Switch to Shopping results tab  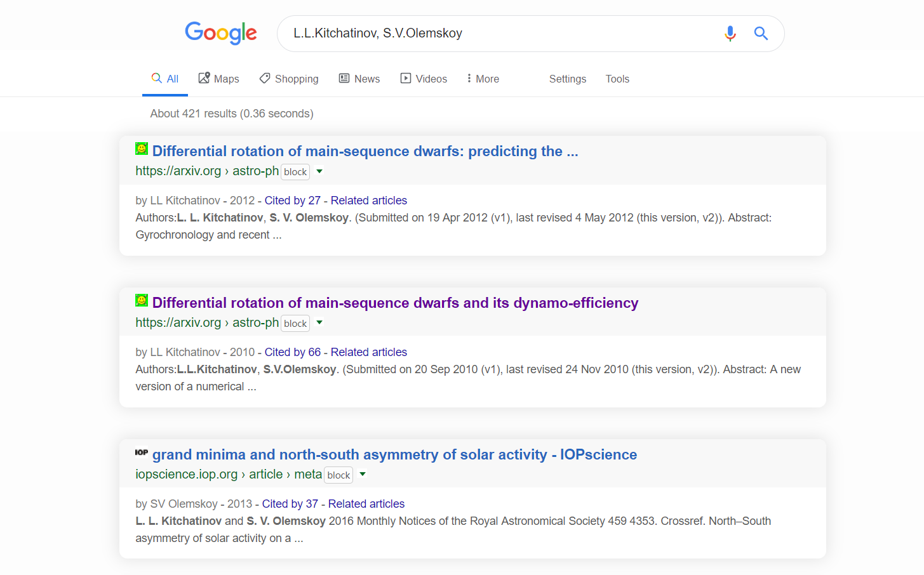(x=289, y=79)
